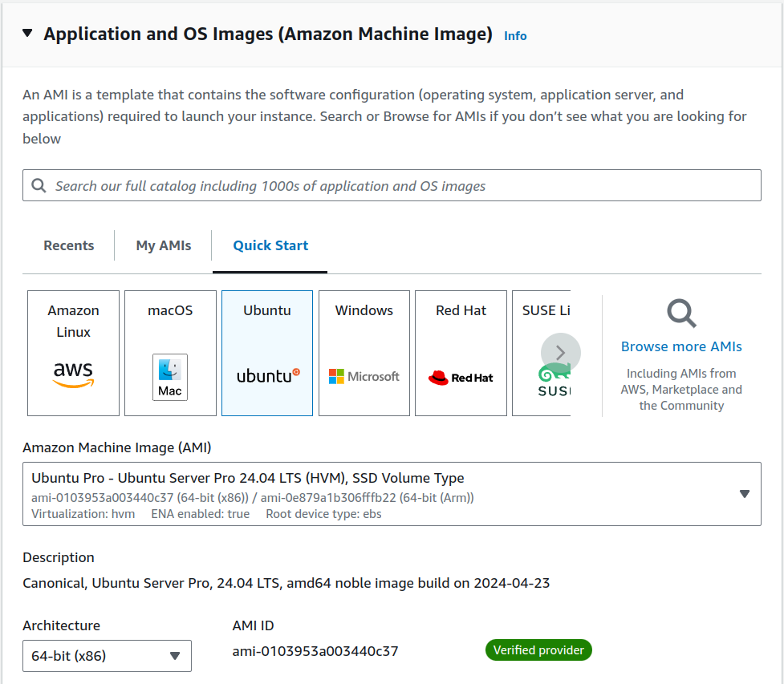The width and height of the screenshot is (784, 684).
Task: Click the AMI catalog search field
Action: click(x=401, y=186)
